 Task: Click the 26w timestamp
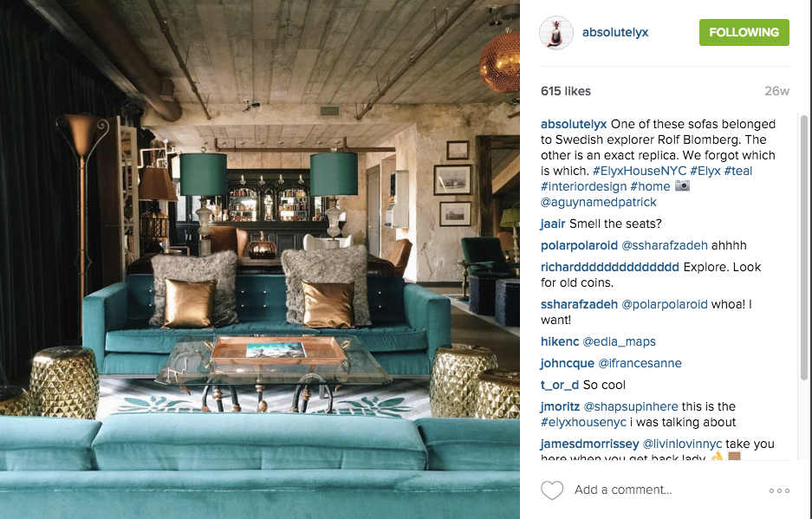(x=776, y=91)
